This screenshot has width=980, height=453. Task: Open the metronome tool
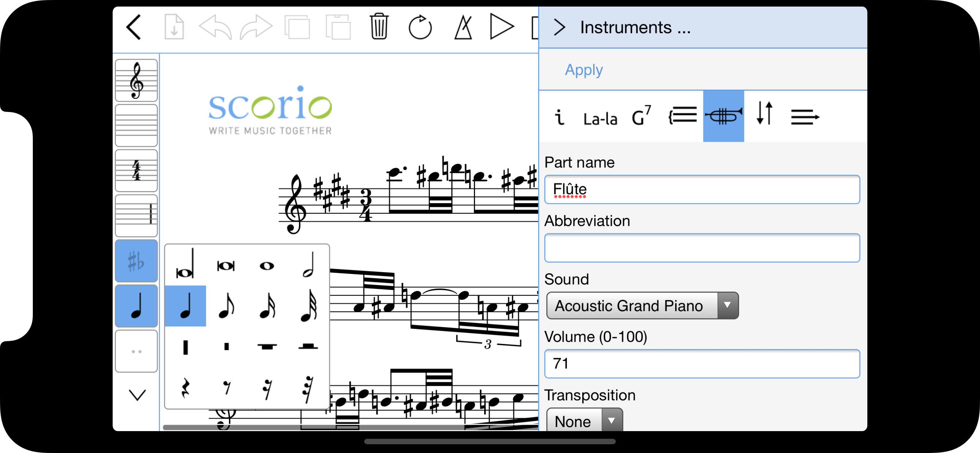click(463, 27)
